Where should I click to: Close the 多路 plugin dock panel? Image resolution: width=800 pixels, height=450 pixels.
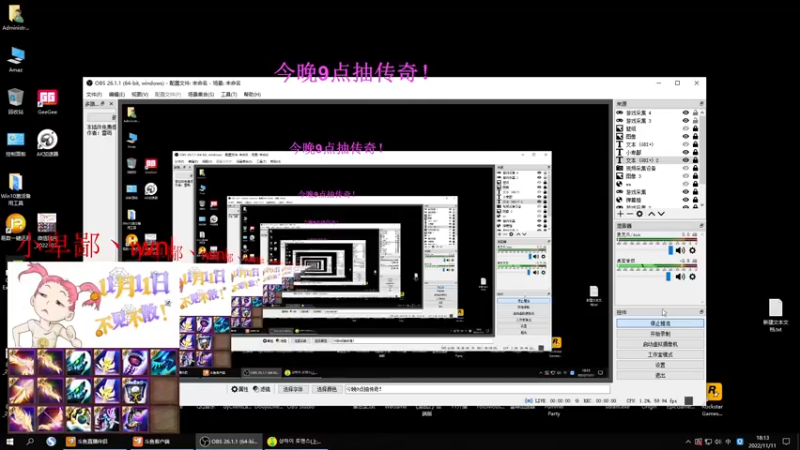(111, 104)
